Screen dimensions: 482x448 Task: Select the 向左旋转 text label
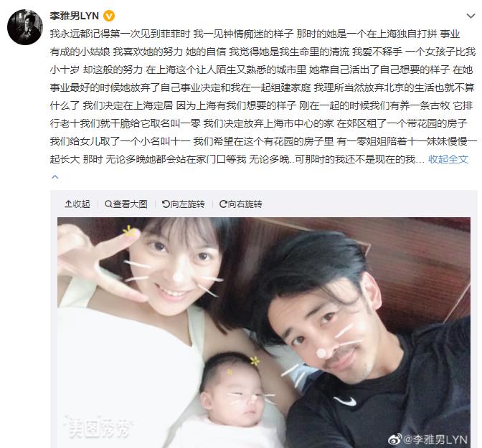[x=187, y=204]
